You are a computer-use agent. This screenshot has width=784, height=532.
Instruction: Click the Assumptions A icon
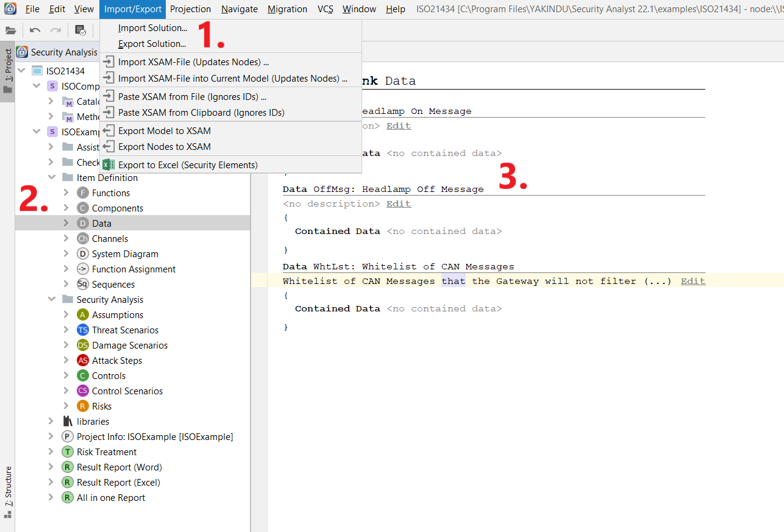83,314
